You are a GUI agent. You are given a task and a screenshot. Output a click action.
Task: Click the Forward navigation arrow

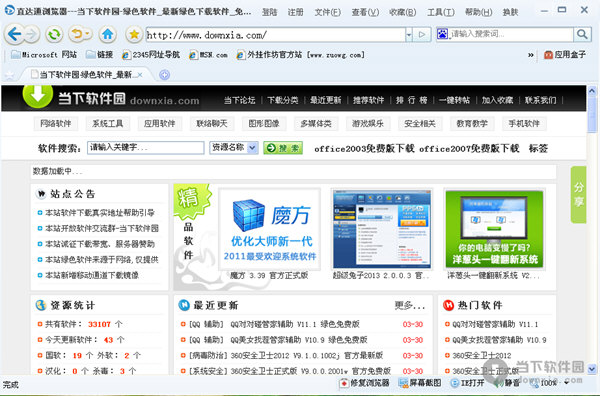tap(32, 34)
